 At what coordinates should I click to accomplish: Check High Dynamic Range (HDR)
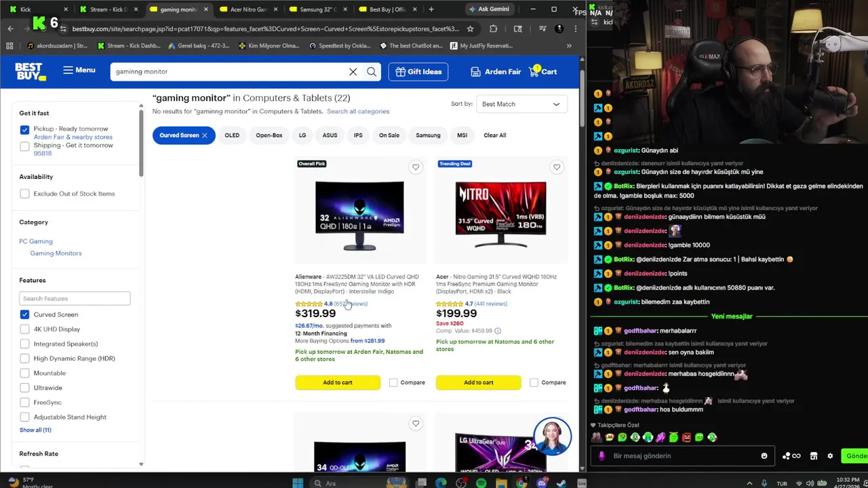pos(24,359)
